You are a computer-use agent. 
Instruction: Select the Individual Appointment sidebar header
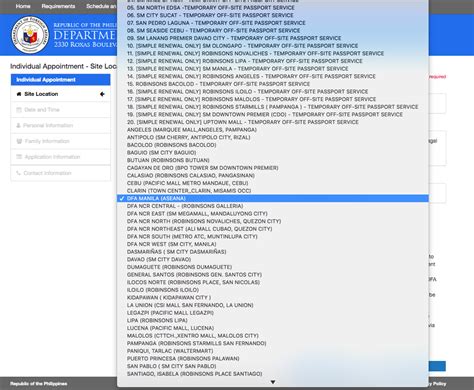[61, 80]
